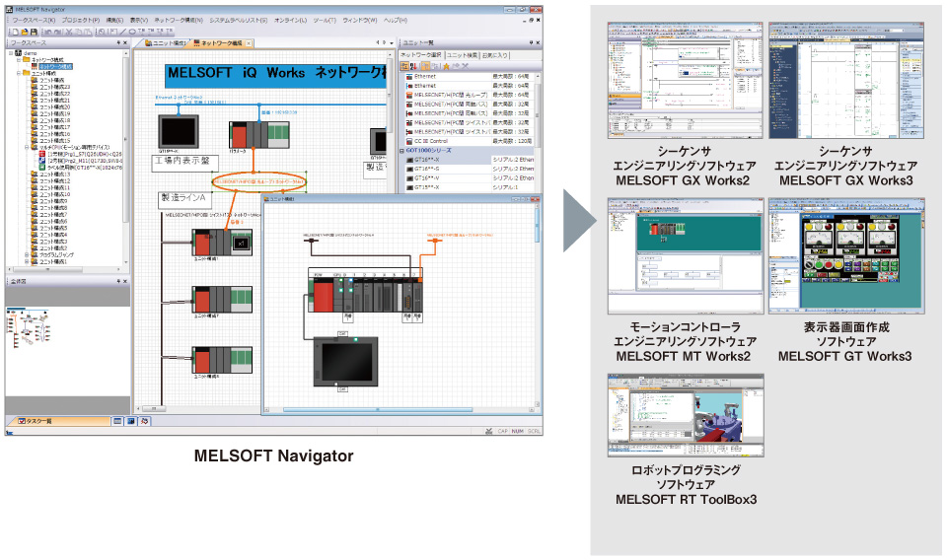The width and height of the screenshot is (947, 560).
Task: Open the ヘルプ(H) menu
Action: (396, 20)
